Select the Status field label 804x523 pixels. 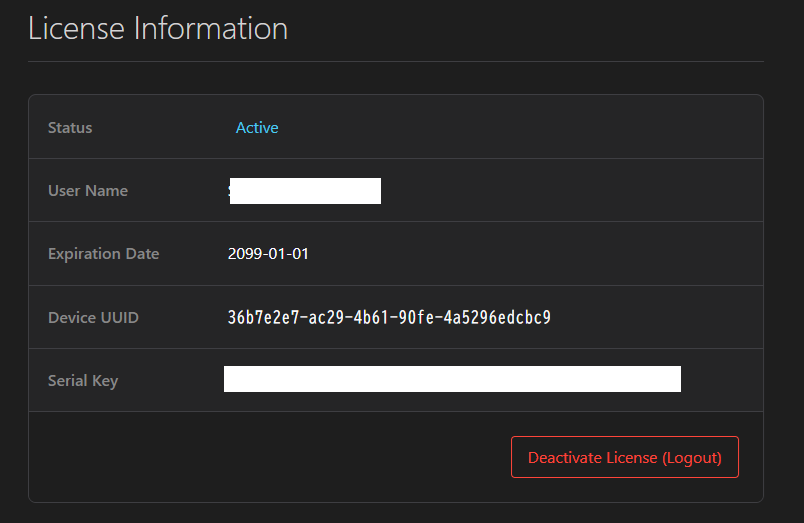[x=70, y=128]
